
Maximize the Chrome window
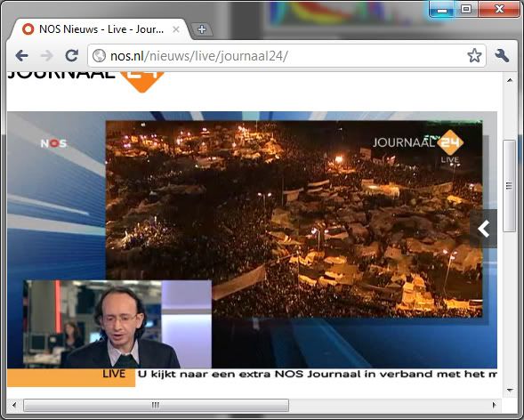click(x=466, y=10)
